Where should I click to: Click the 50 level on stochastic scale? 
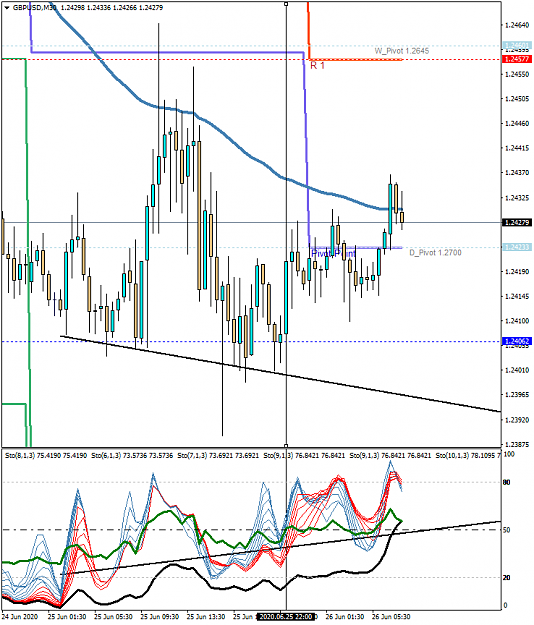click(x=507, y=530)
